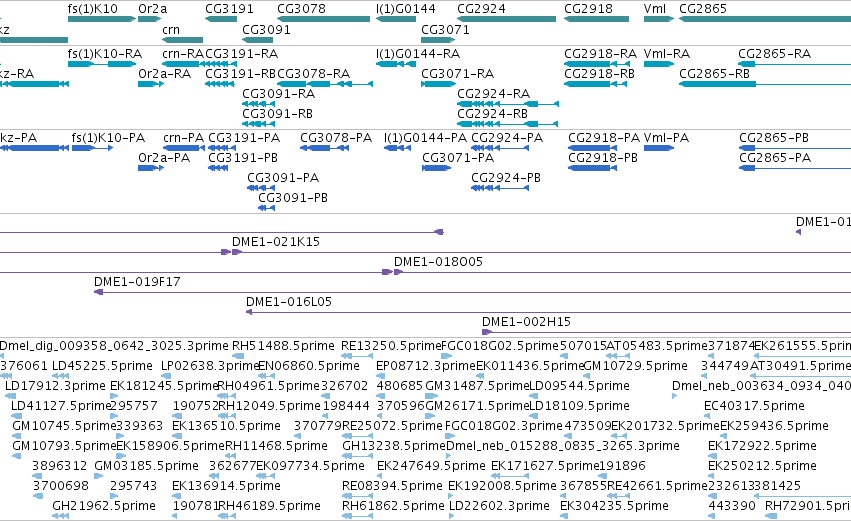Click EST label RE08394.5prime

click(393, 486)
